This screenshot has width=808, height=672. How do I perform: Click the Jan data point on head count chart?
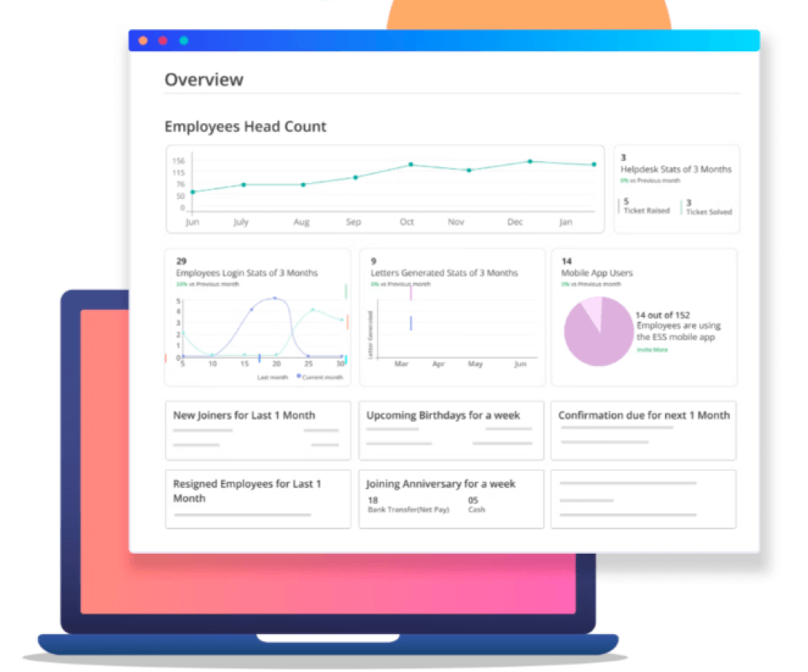pos(593,164)
